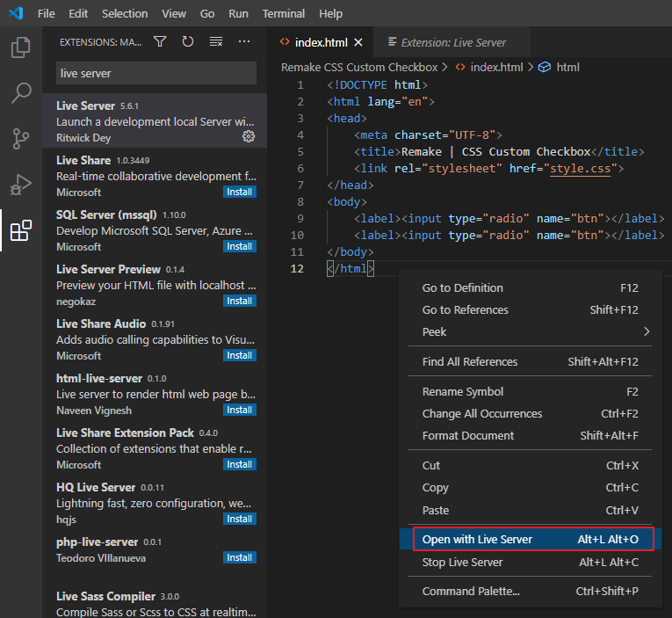Click Remake CSS Custom Checkbox breadcrumb
This screenshot has width=672, height=618.
359,68
